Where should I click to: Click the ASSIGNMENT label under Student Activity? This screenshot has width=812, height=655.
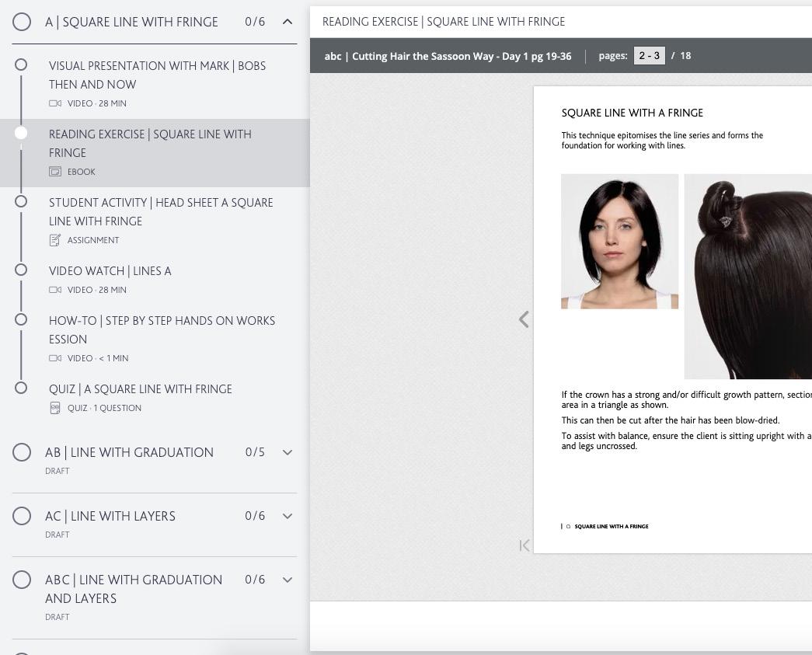93,240
